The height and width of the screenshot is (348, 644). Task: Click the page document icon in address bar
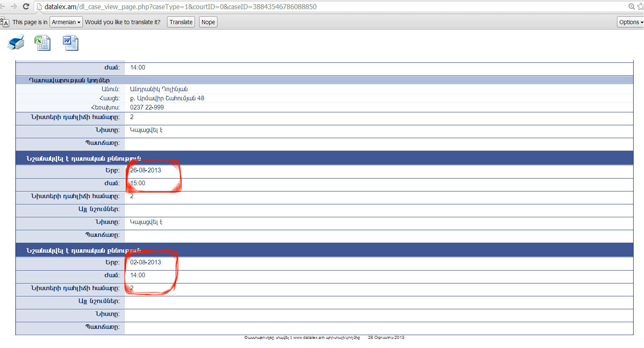[x=39, y=7]
